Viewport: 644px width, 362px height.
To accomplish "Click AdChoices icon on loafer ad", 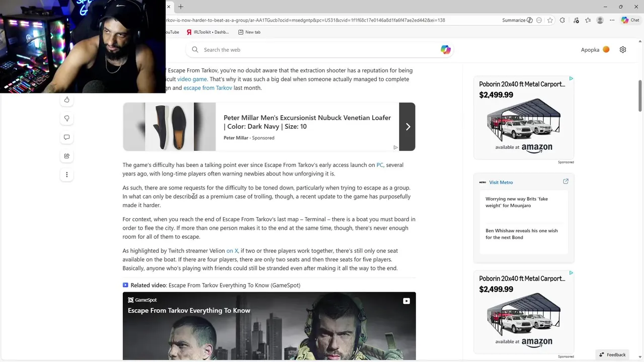I will click(395, 147).
